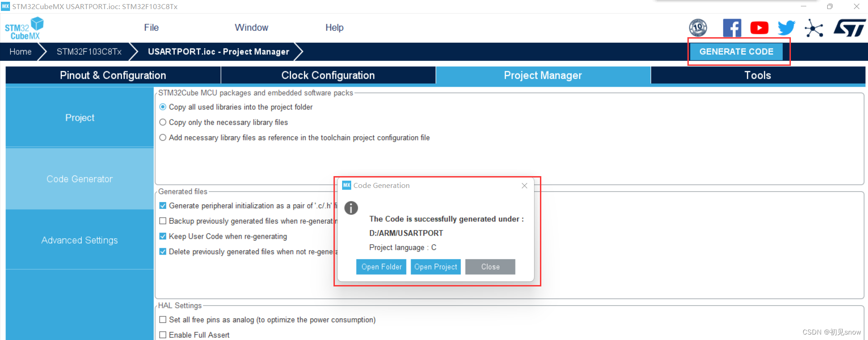
Task: Open the YouTube icon link
Action: [x=759, y=28]
